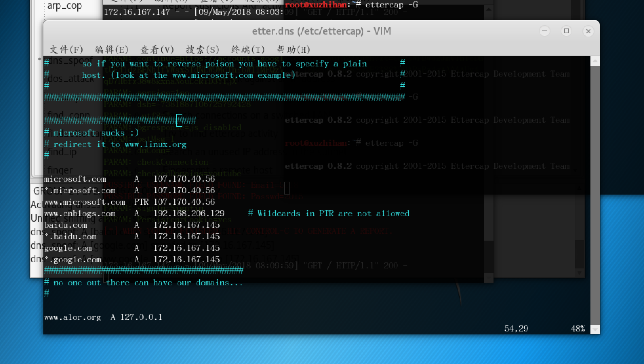Place cursor on www.alor.org 127.0.0.1 line

point(103,317)
